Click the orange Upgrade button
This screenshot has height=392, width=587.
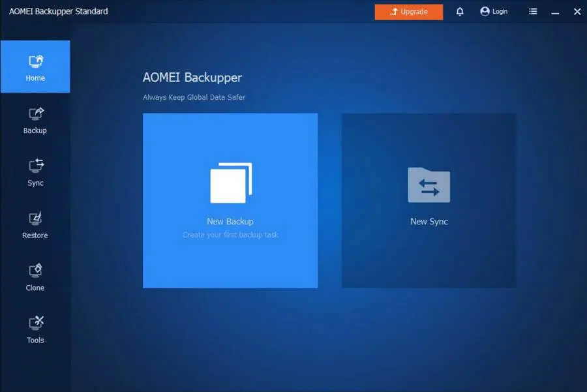pos(409,12)
